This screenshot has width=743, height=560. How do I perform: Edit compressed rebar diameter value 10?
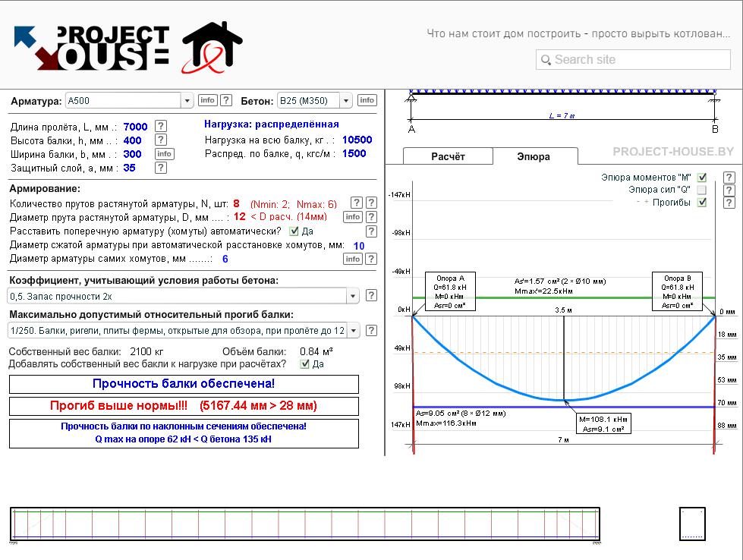[359, 245]
